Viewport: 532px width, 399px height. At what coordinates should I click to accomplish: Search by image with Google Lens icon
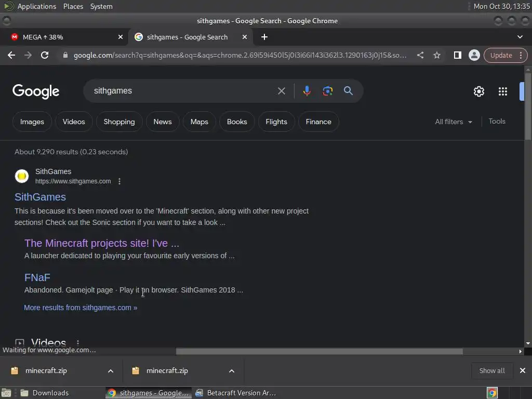tap(327, 91)
